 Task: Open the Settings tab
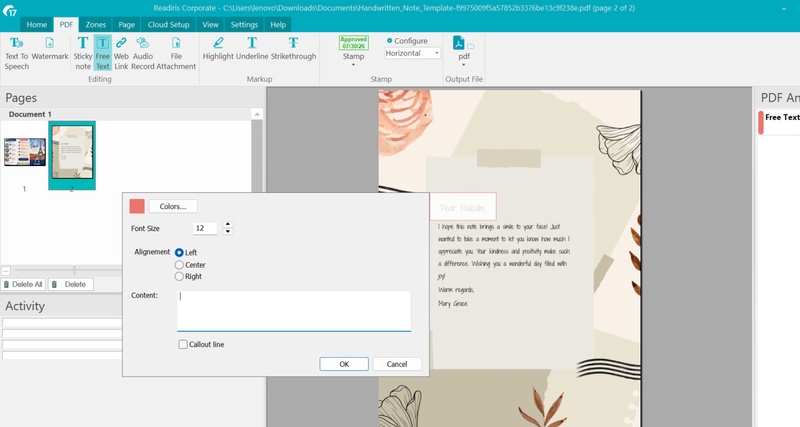click(x=244, y=24)
